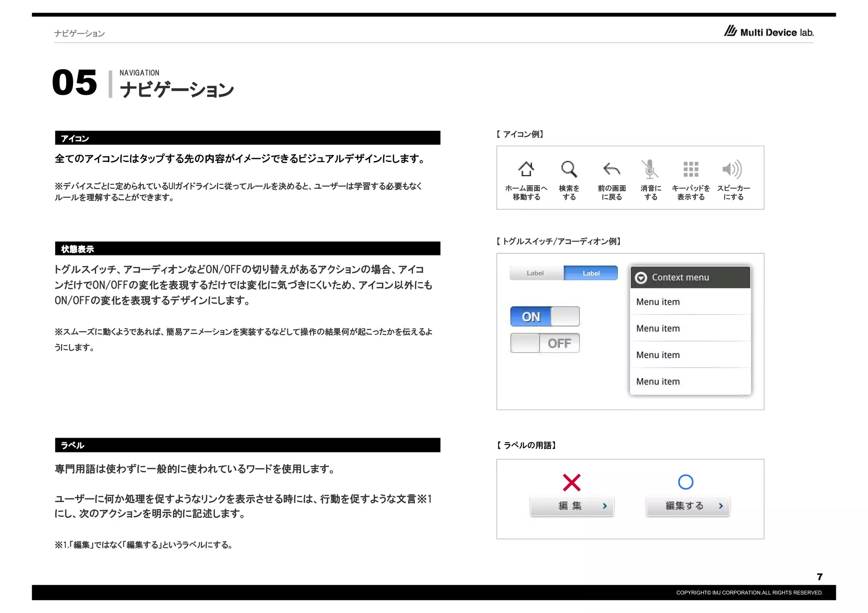Image resolution: width=868 pixels, height=613 pixels.
Task: Collapse the Context menu header arrow
Action: [641, 278]
